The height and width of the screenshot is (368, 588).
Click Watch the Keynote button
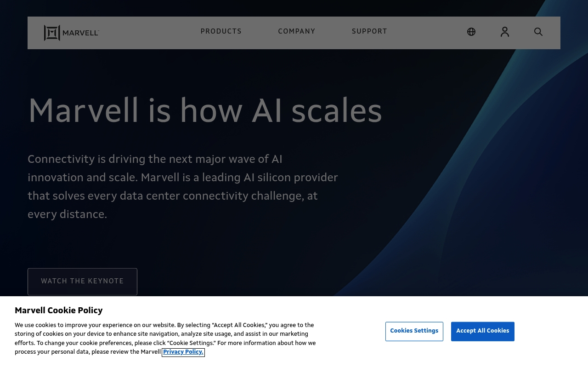(x=82, y=282)
